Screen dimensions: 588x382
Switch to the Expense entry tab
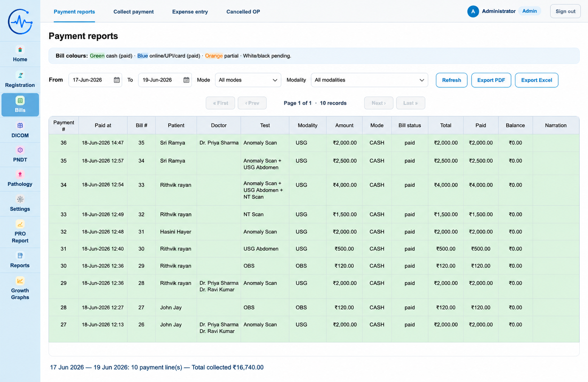tap(190, 12)
